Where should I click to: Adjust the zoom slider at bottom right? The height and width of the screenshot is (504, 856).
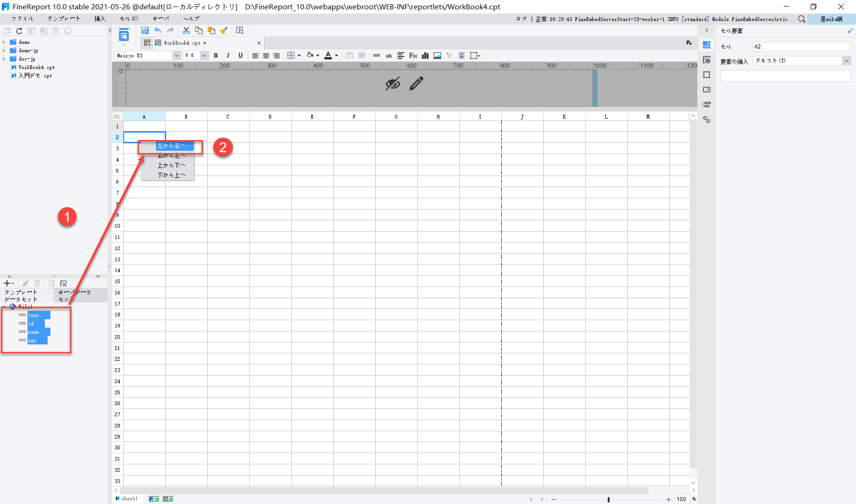(610, 499)
